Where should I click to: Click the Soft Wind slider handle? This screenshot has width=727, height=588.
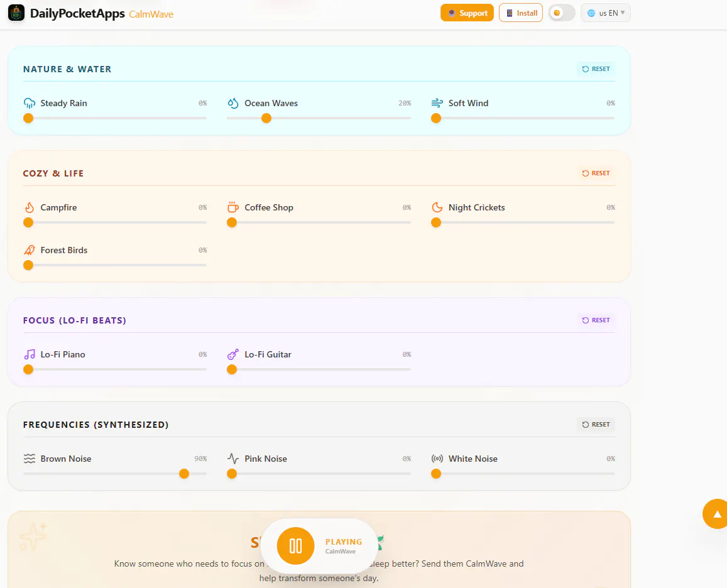click(436, 118)
